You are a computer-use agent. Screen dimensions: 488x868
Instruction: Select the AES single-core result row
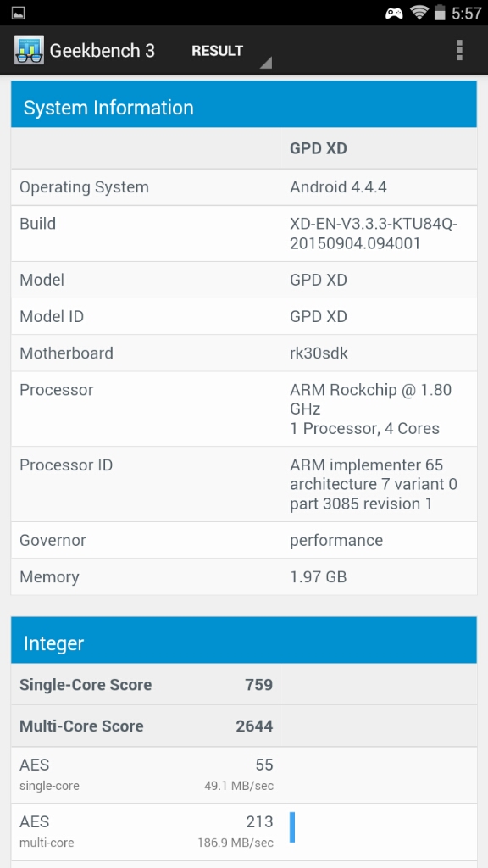click(x=244, y=775)
